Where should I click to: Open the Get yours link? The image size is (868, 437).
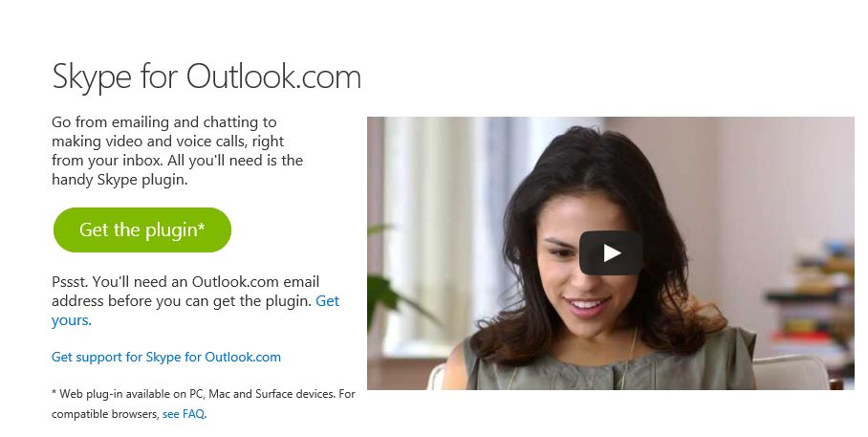(195, 311)
